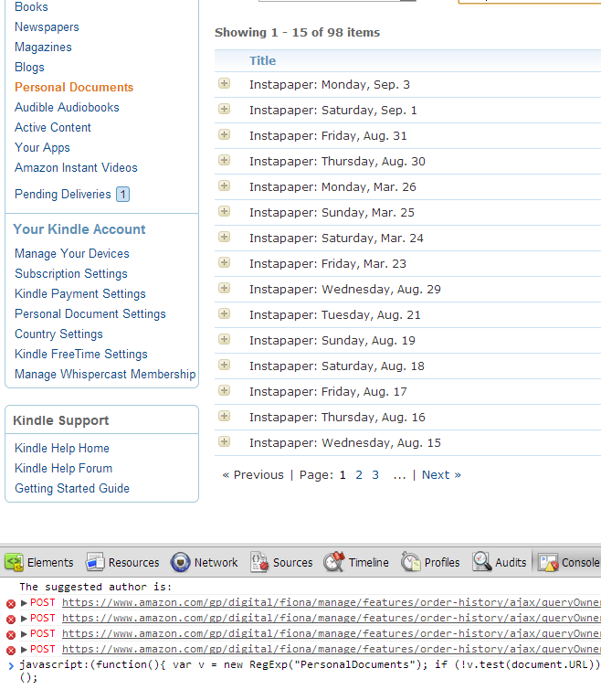The width and height of the screenshot is (601, 700).
Task: Select Books in the library sidebar
Action: [31, 6]
